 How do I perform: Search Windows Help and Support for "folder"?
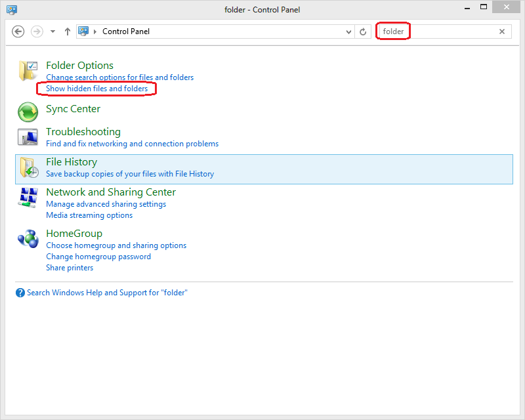pyautogui.click(x=107, y=293)
